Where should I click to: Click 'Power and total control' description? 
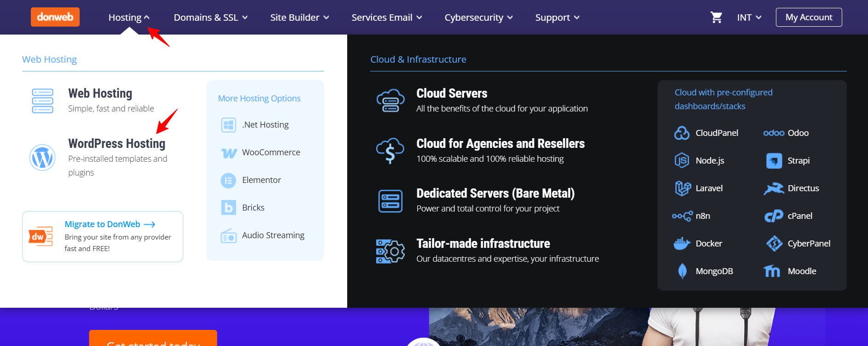(488, 209)
